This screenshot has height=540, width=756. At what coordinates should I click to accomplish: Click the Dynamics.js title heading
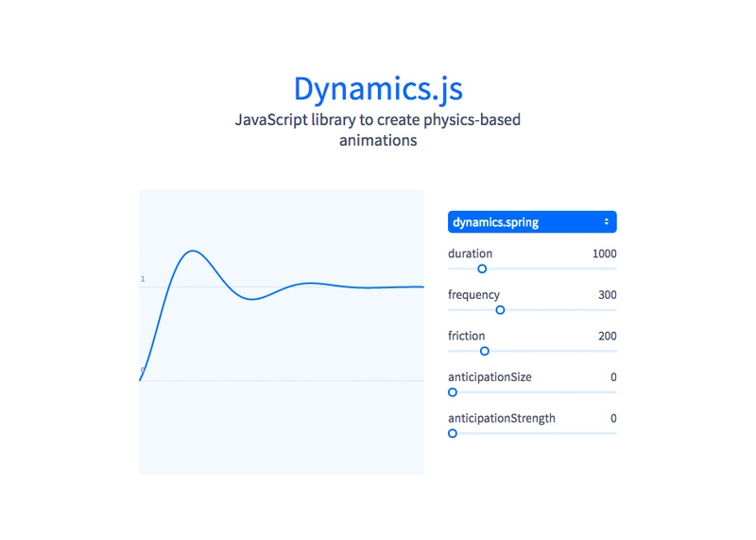pos(378,88)
